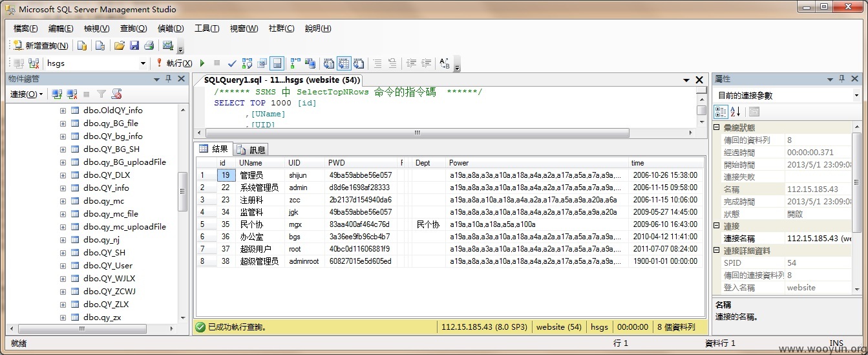
Task: Click the Object Explorer filter funnel icon
Action: [x=101, y=94]
